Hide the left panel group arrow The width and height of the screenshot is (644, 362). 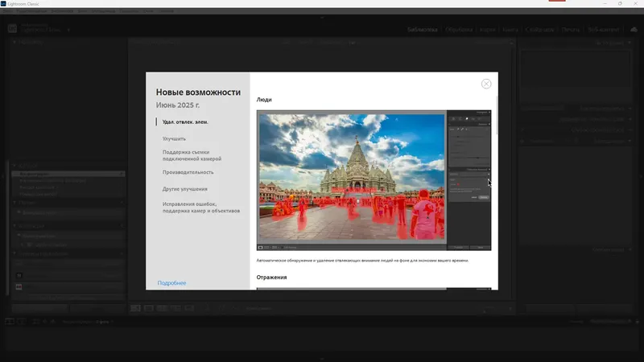coord(2,176)
